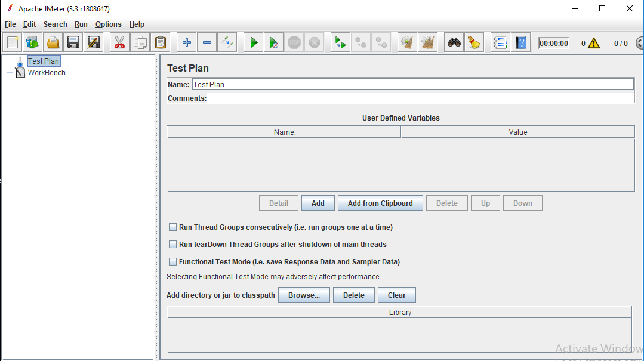
Task: Toggle Run tearDown Thread Groups checkbox
Action: 173,245
